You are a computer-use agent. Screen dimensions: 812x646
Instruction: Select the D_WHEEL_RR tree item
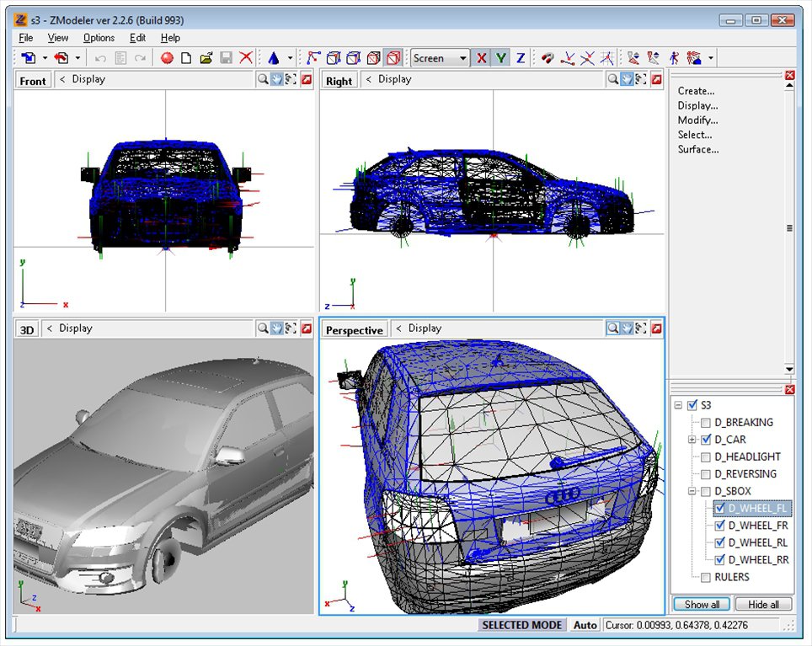point(759,560)
